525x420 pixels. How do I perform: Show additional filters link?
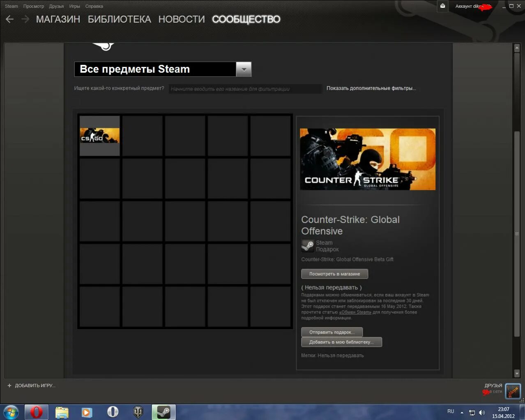pyautogui.click(x=371, y=88)
